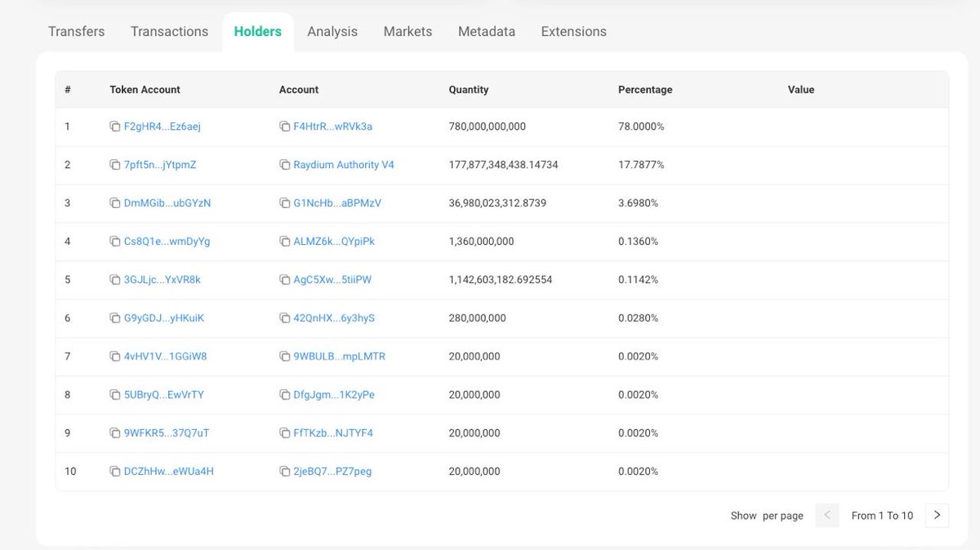Copy token account 4vHV1V...1GGiW8
The height and width of the screenshot is (550, 980).
[115, 357]
